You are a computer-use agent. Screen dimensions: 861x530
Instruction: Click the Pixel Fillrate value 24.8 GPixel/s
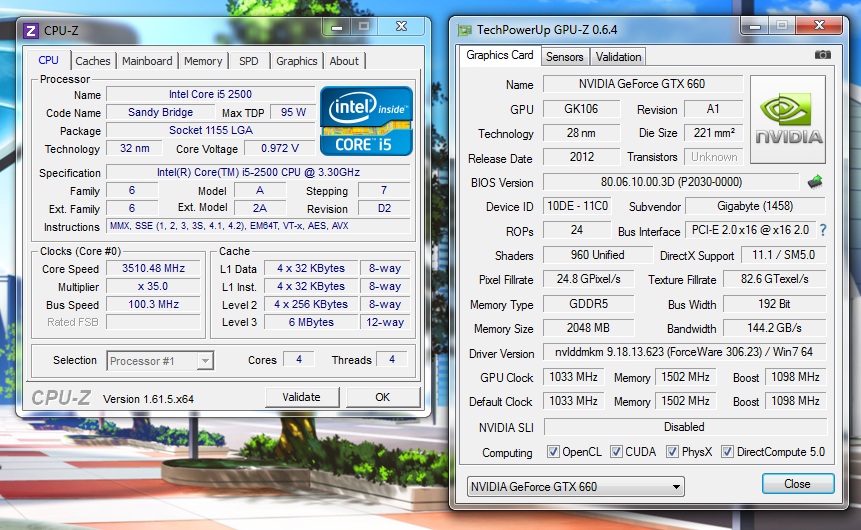[x=589, y=279]
